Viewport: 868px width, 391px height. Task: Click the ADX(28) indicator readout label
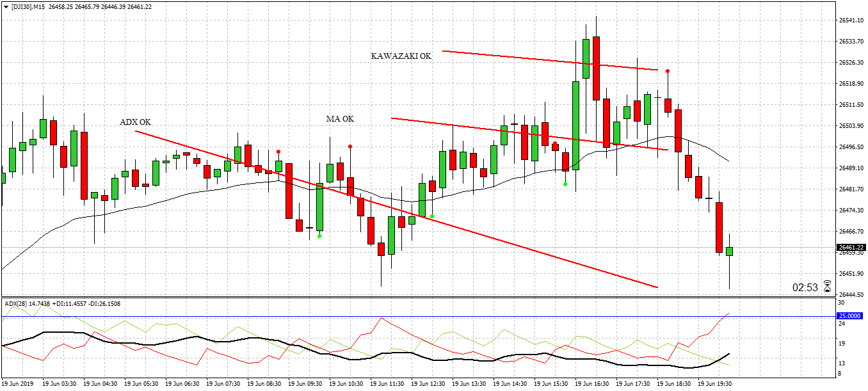pyautogui.click(x=62, y=303)
